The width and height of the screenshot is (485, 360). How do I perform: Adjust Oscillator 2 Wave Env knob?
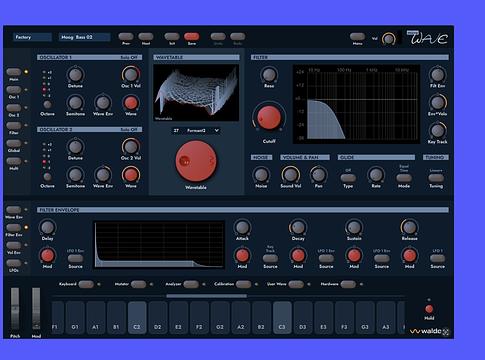pyautogui.click(x=103, y=175)
